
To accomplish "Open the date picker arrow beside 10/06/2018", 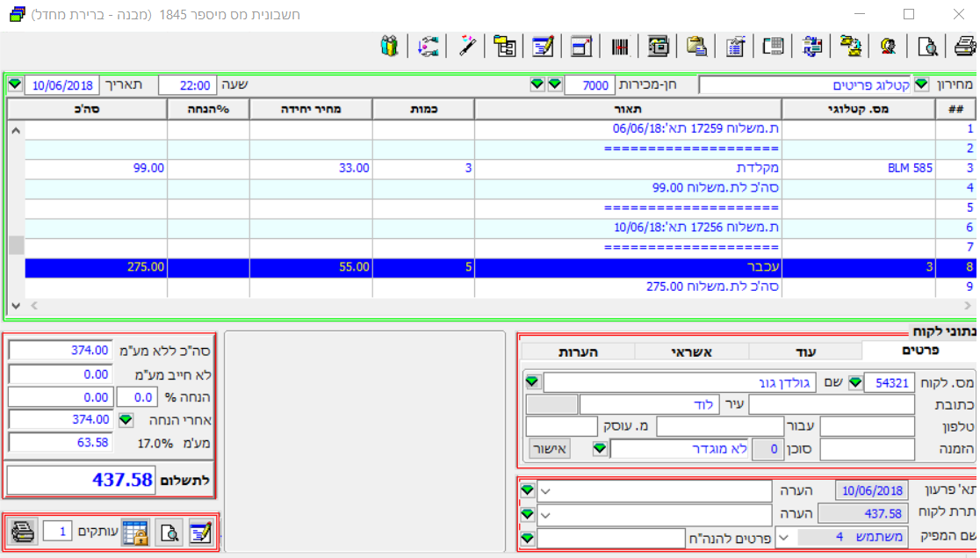I will [15, 83].
